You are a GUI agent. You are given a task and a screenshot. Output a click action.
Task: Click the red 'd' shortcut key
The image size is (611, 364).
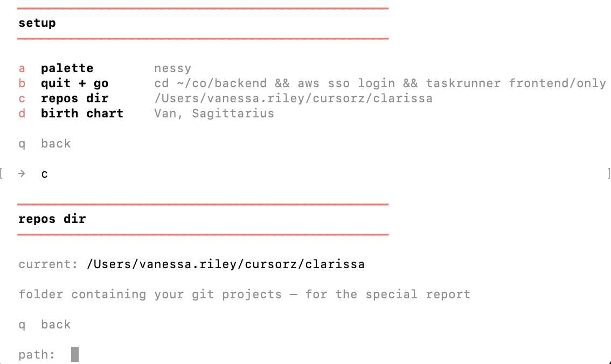(22, 114)
